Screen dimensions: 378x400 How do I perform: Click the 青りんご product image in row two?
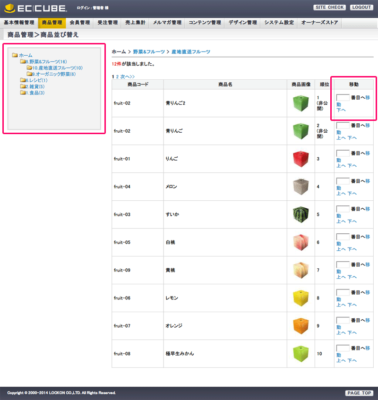pos(301,131)
